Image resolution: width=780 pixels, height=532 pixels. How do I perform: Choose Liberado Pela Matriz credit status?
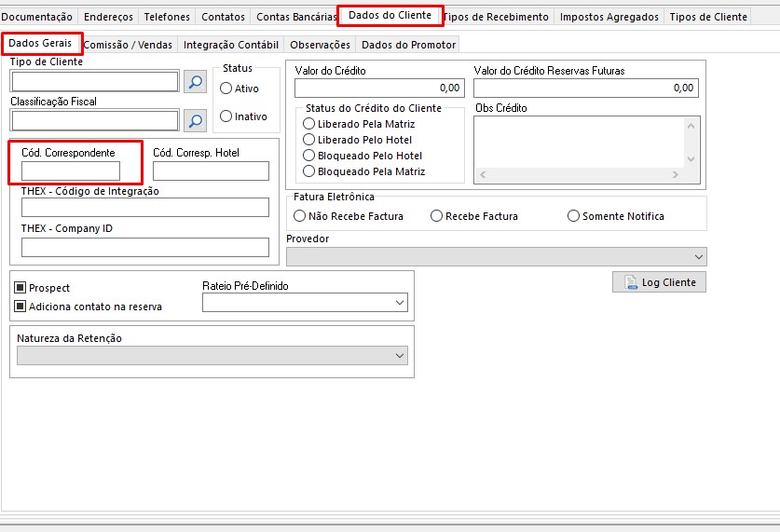pos(308,124)
